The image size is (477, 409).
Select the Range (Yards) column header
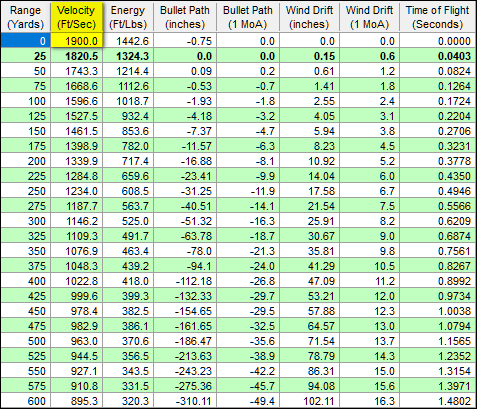tap(25, 17)
